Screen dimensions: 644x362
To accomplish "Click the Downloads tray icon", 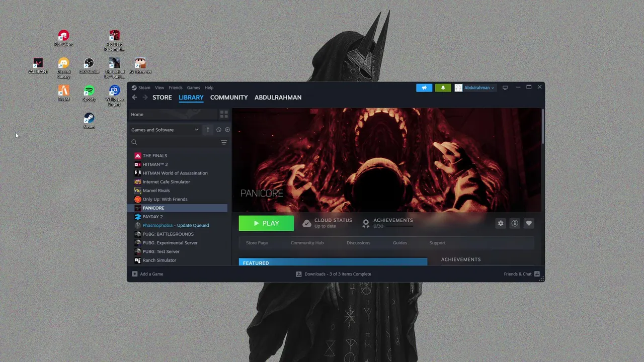I will click(x=299, y=274).
